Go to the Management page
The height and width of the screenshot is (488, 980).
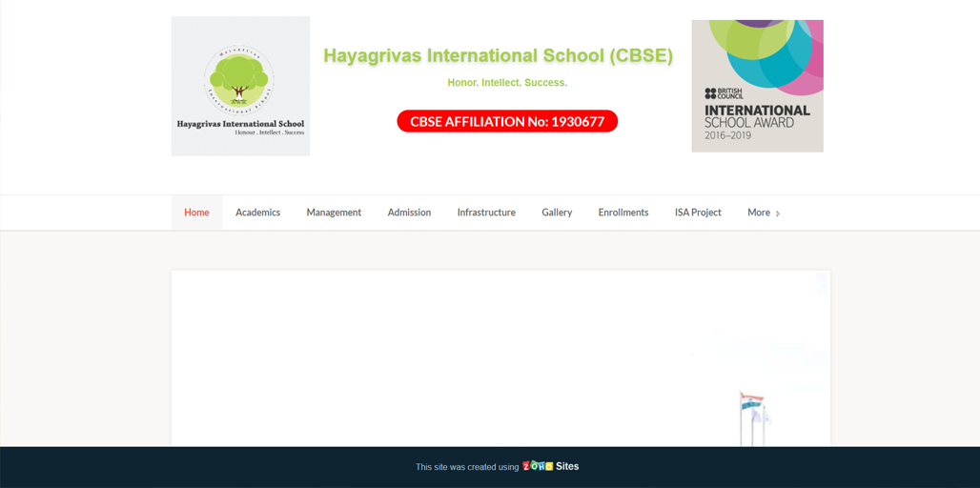click(334, 213)
